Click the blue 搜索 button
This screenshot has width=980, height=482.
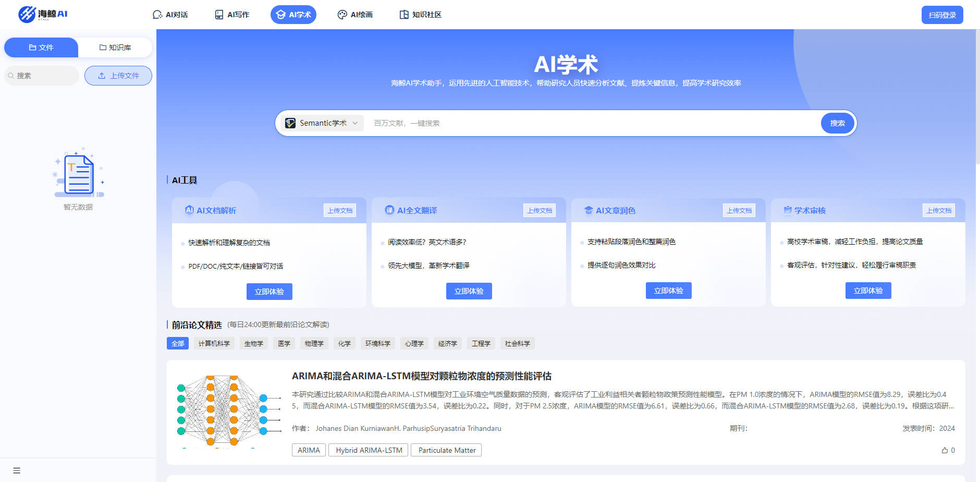[838, 123]
